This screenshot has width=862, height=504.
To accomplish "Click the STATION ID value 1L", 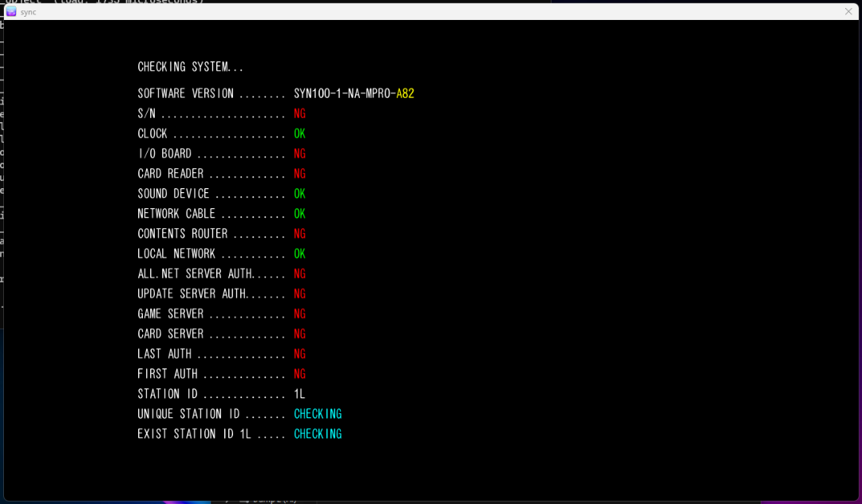I will [x=299, y=393].
